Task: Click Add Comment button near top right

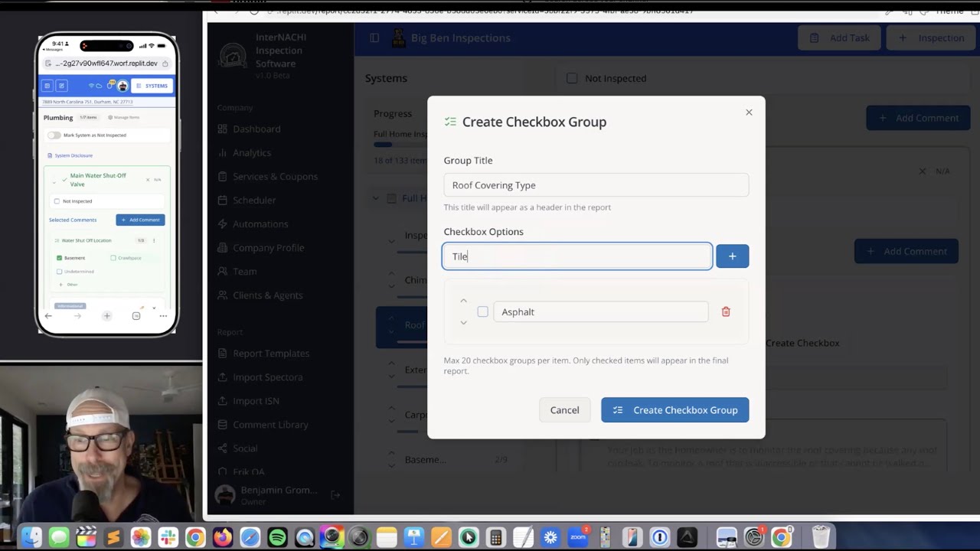Action: click(x=918, y=118)
